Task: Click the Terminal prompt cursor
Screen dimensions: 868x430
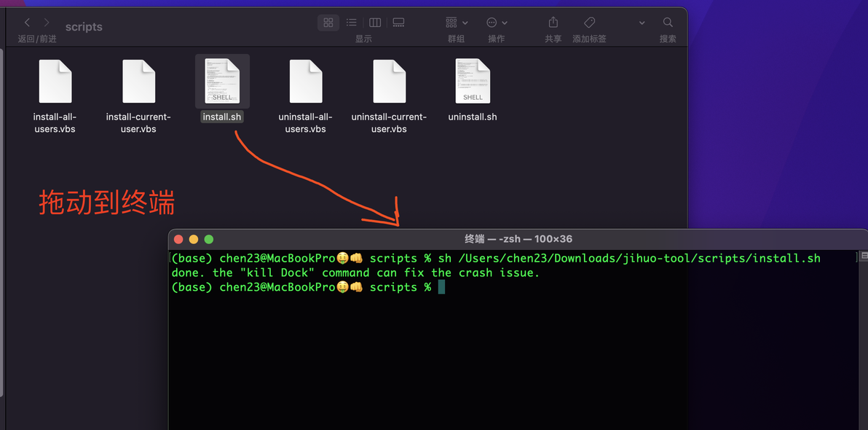Action: tap(442, 287)
